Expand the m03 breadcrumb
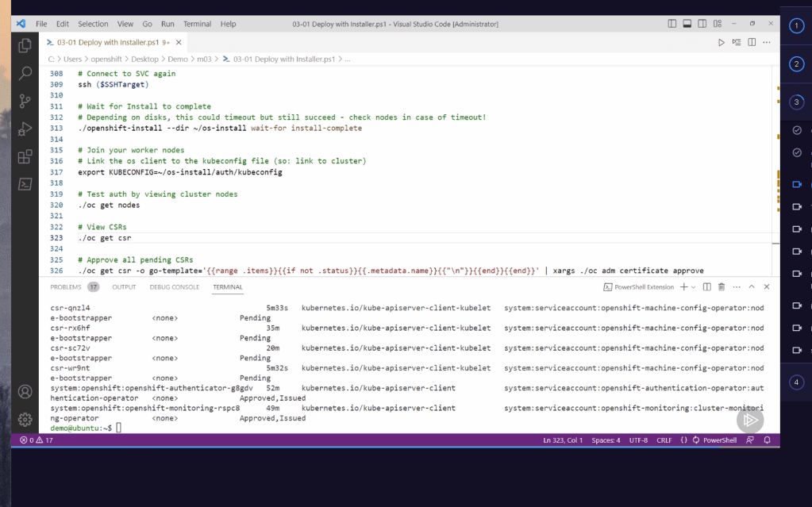Screen dimensions: 812x507 click(204, 59)
